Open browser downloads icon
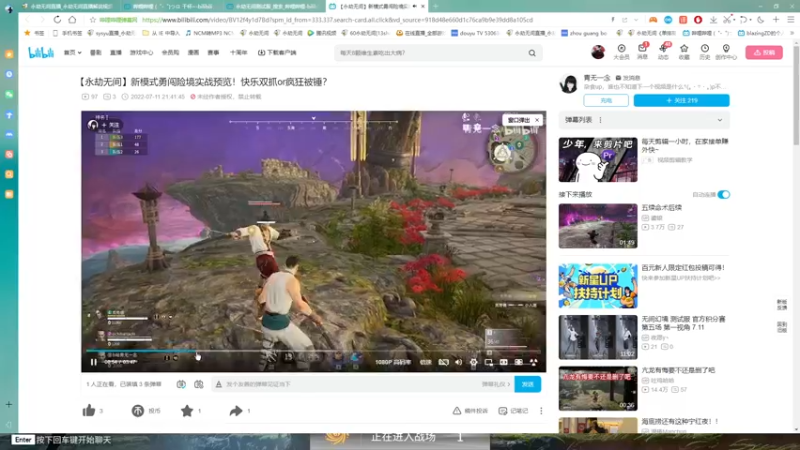 (x=713, y=20)
